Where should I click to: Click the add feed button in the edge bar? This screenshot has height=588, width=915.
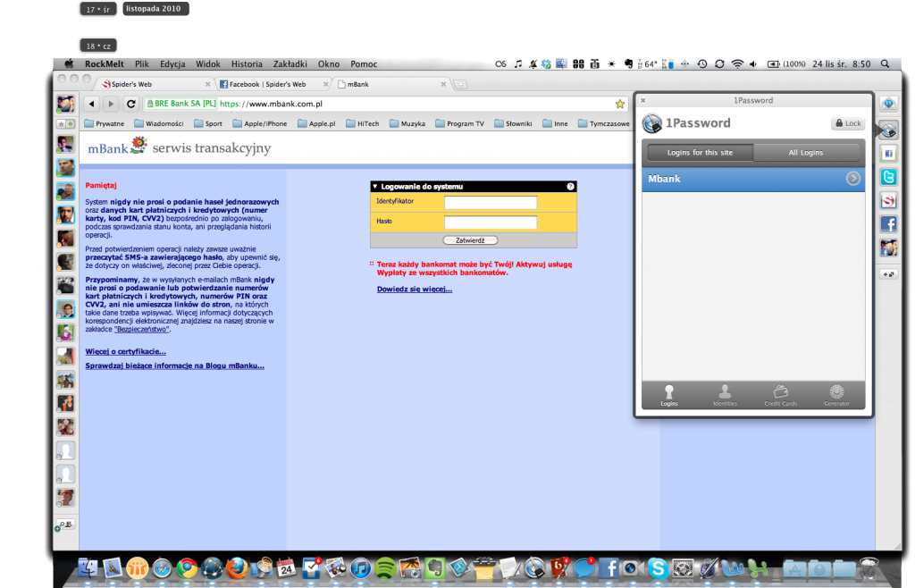pyautogui.click(x=889, y=274)
